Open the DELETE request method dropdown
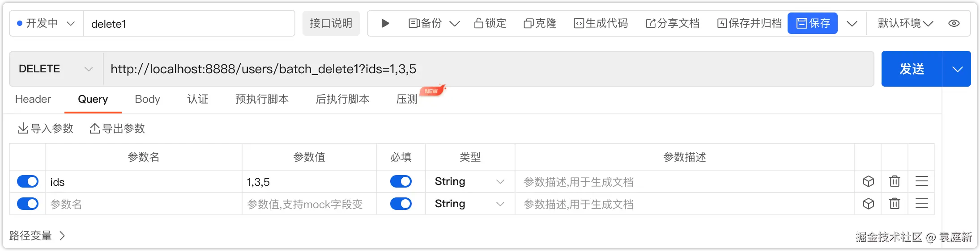 coord(56,69)
